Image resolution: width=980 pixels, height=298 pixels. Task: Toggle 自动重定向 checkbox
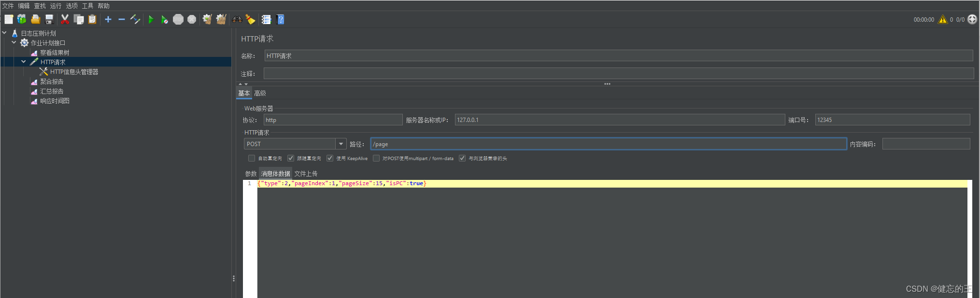(x=251, y=158)
